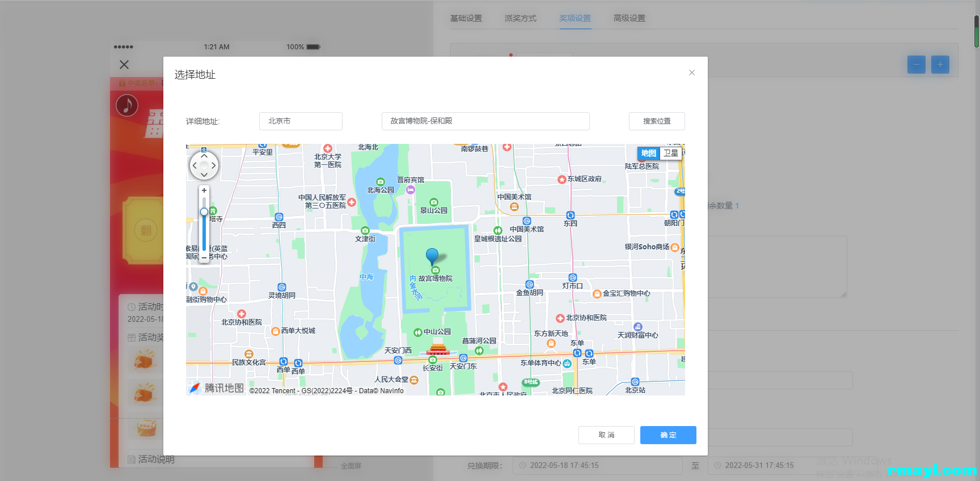
Task: Click the page vertical scrollbar
Action: coord(977,31)
